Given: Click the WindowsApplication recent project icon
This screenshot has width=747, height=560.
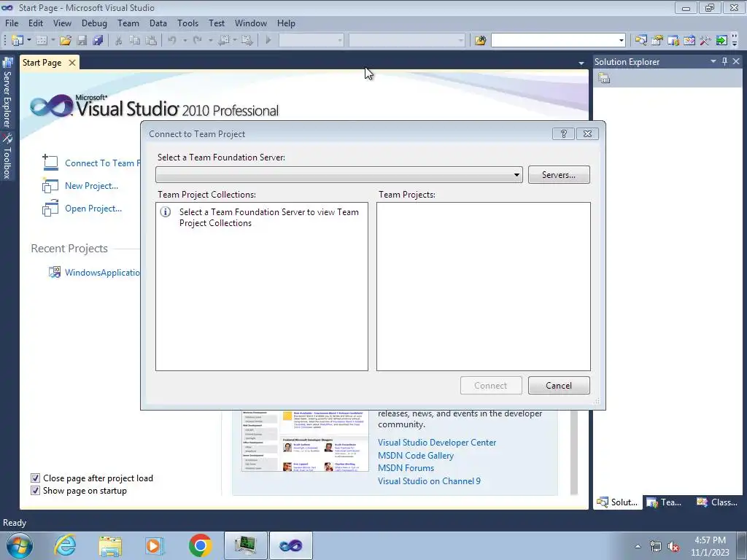Looking at the screenshot, I should pos(54,272).
